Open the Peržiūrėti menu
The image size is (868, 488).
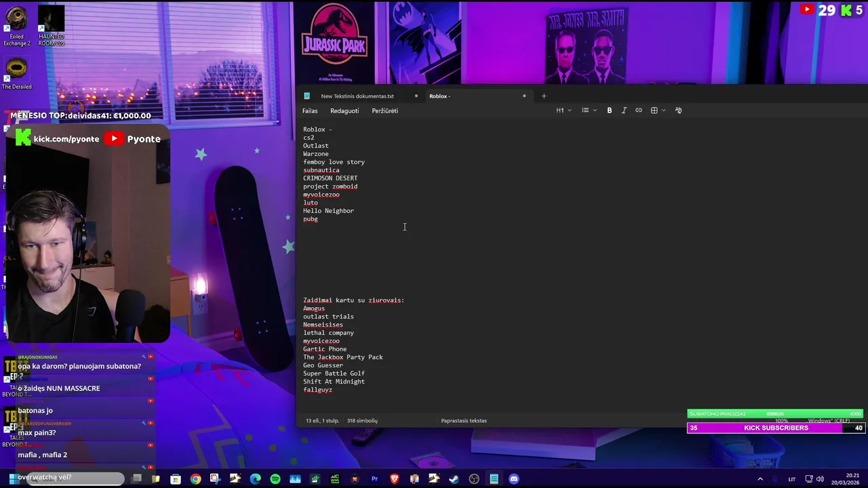coord(384,111)
